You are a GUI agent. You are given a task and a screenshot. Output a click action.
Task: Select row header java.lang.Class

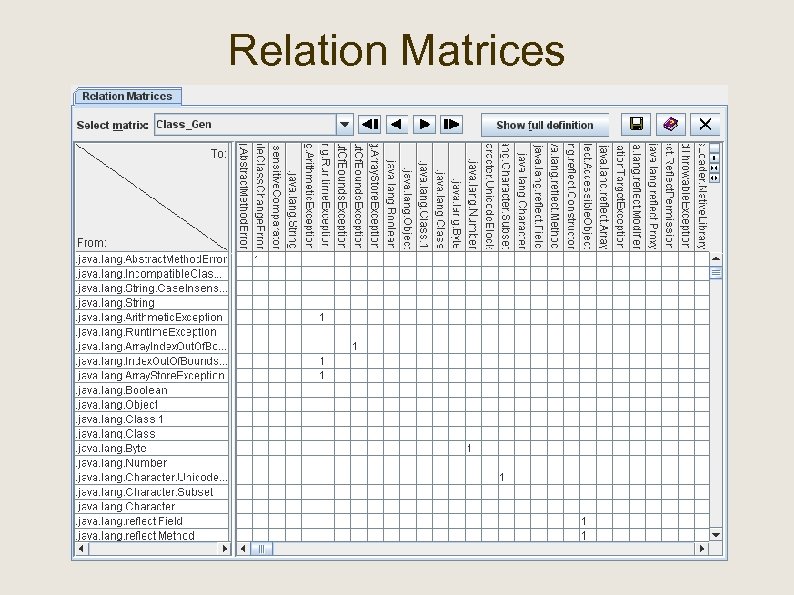coord(152,434)
